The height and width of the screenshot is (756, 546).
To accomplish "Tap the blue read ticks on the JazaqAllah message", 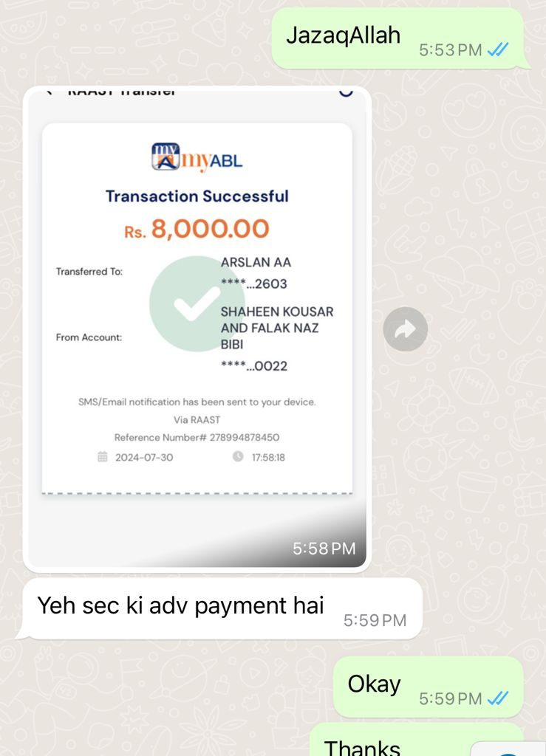I will [x=498, y=49].
